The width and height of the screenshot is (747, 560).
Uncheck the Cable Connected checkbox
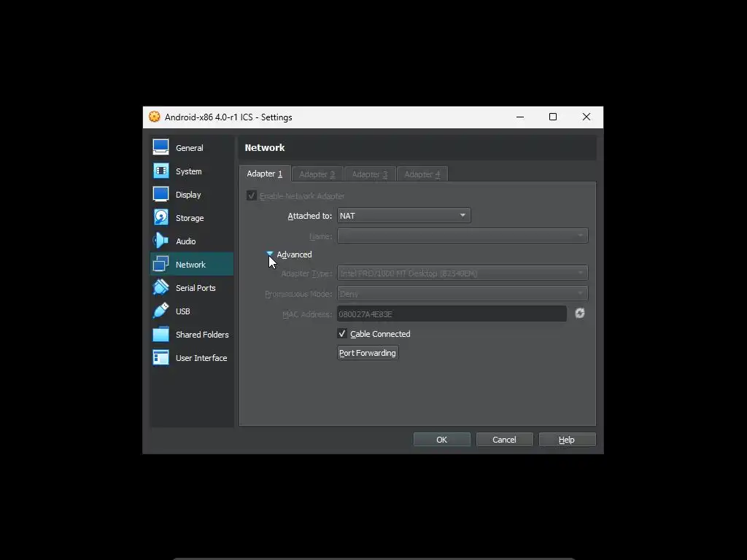[342, 334]
